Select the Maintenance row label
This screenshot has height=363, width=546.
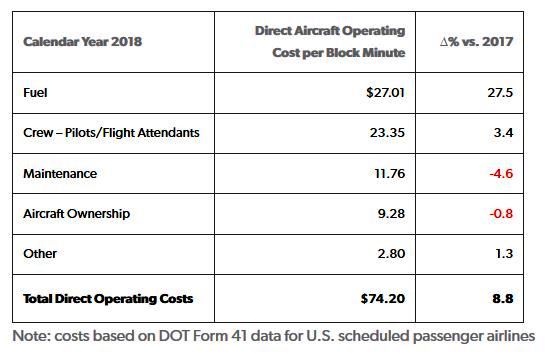60,173
